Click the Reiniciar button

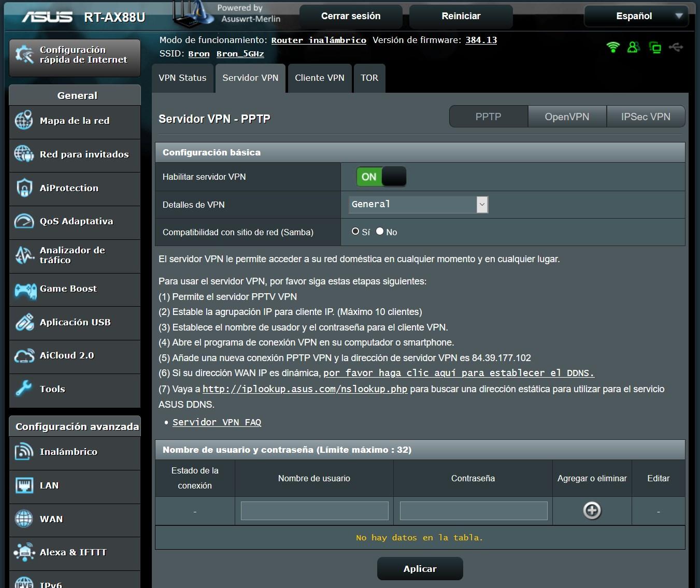tap(461, 16)
